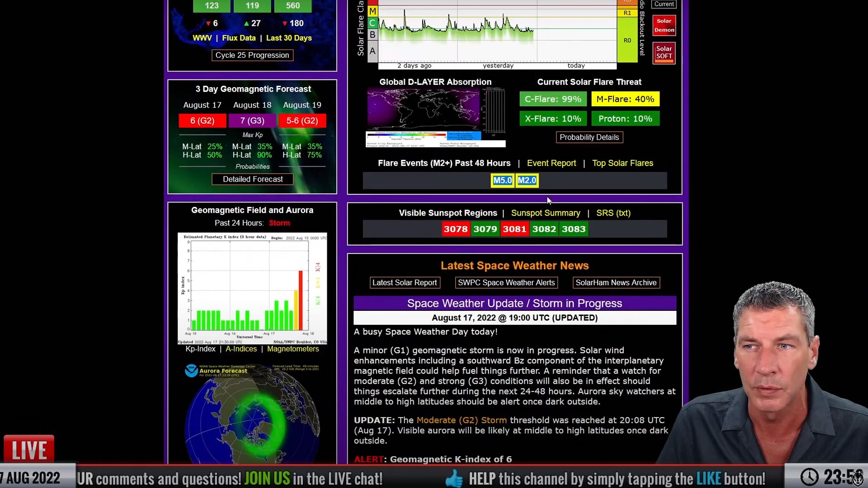Open Probability Details button

coord(589,137)
